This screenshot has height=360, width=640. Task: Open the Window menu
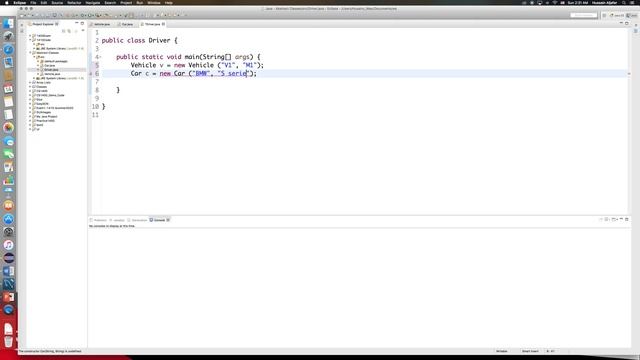154,2
